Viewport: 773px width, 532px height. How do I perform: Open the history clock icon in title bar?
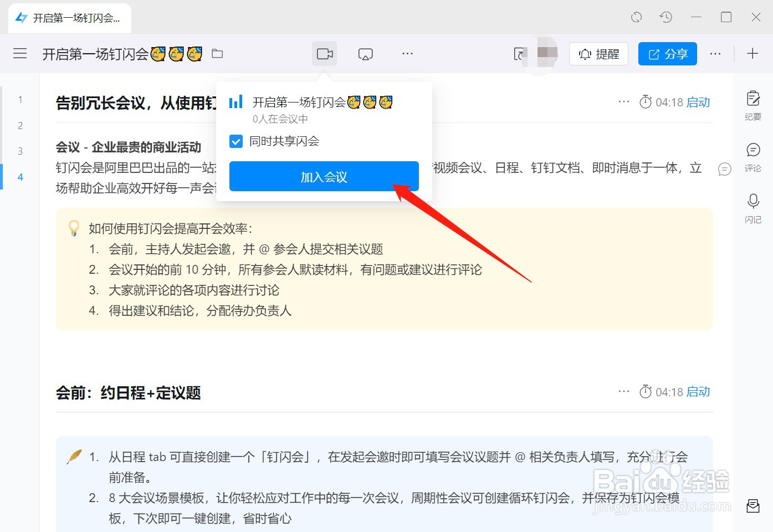666,17
